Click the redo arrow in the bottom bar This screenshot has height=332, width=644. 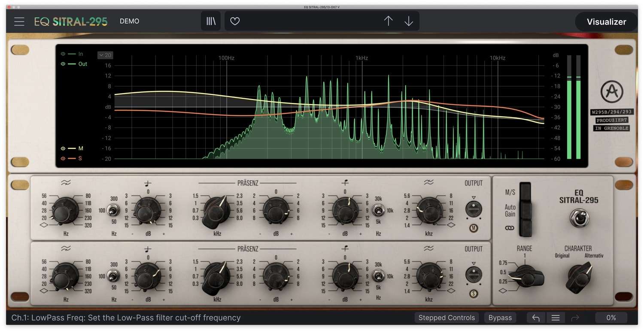[575, 317]
